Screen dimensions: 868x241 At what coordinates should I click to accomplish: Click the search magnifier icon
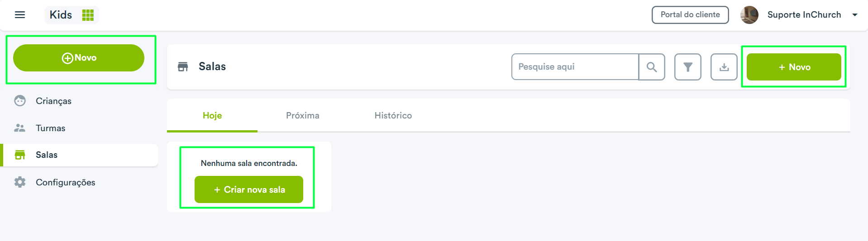(652, 67)
